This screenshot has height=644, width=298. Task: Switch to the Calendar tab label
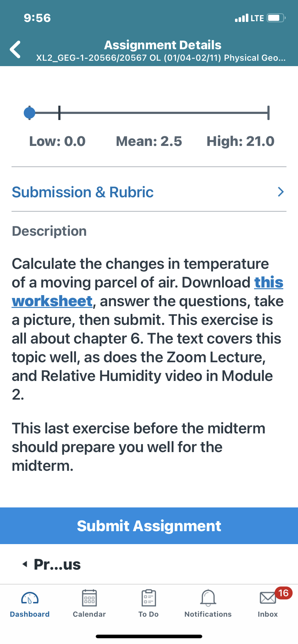pos(89,614)
